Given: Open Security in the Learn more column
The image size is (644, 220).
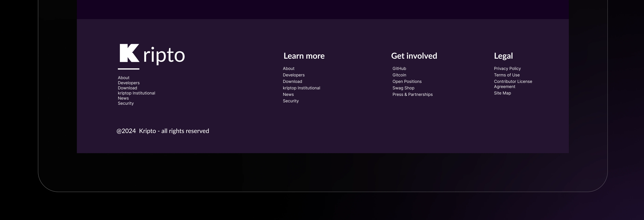Looking at the screenshot, I should click(291, 101).
